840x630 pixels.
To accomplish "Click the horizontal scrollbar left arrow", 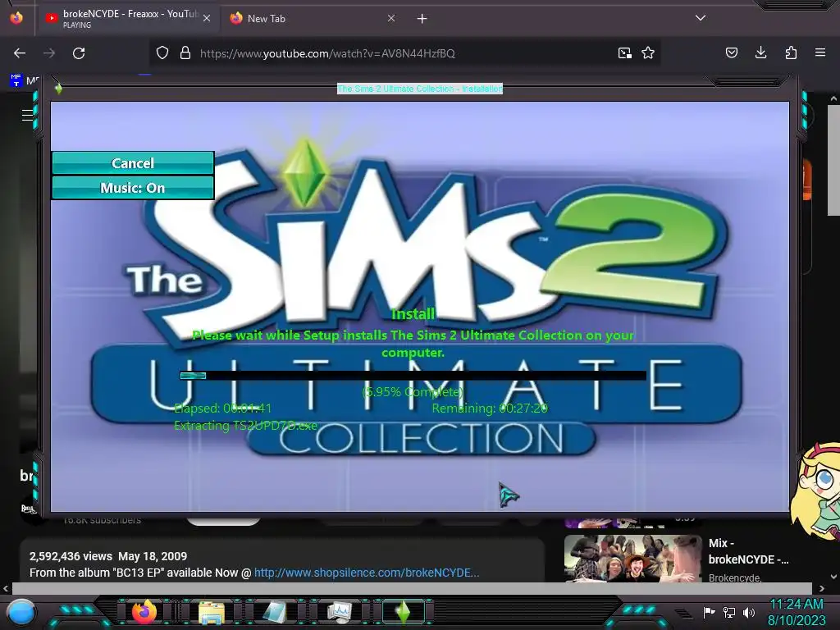I will [x=6, y=589].
